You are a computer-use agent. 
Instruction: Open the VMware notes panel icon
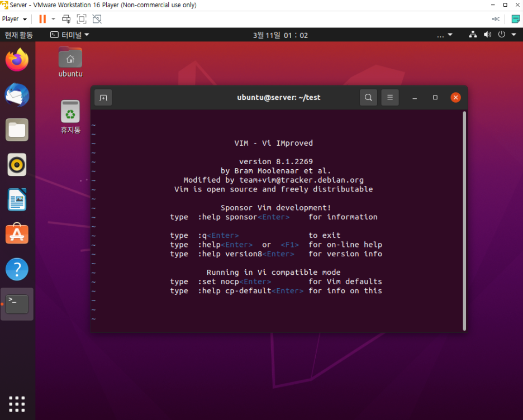(516, 19)
